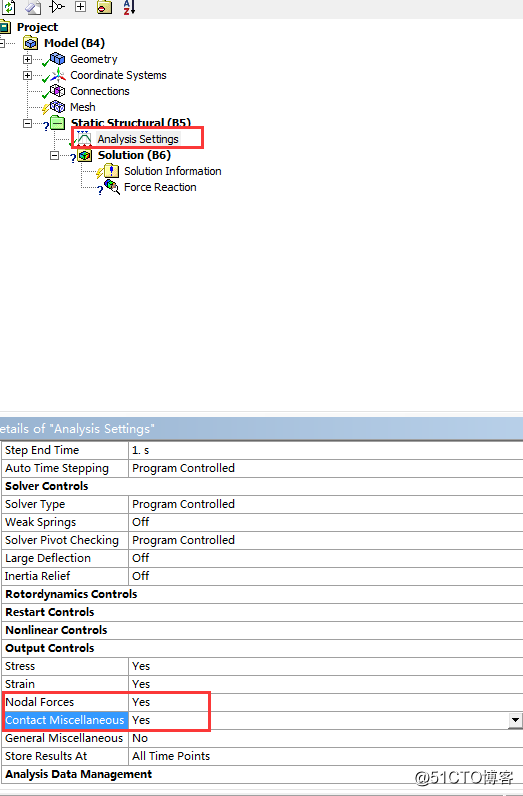The height and width of the screenshot is (796, 523).
Task: Expand the Geometry tree node
Action: tap(27, 59)
